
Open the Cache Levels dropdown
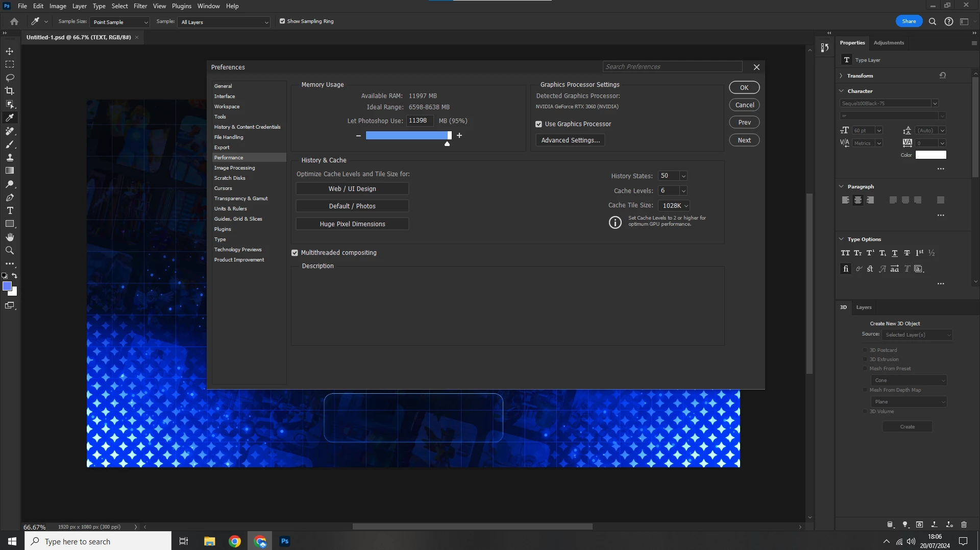coord(683,191)
